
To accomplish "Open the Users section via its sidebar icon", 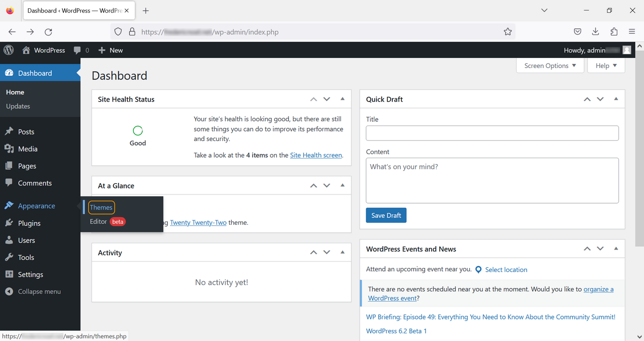I will (10, 240).
